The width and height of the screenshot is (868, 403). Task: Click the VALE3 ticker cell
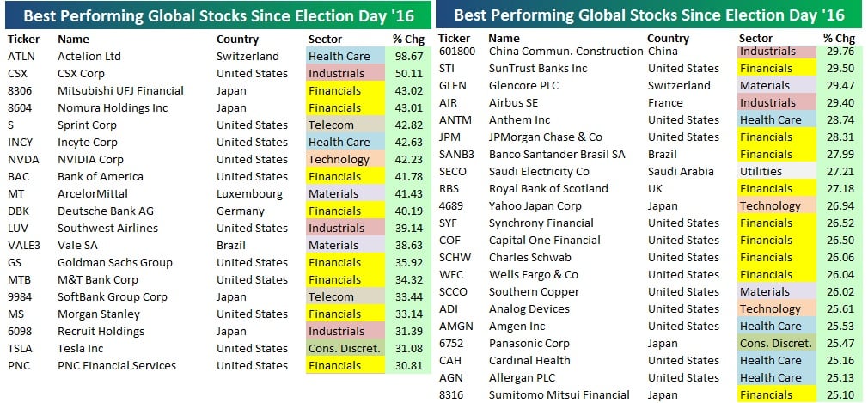pos(23,245)
